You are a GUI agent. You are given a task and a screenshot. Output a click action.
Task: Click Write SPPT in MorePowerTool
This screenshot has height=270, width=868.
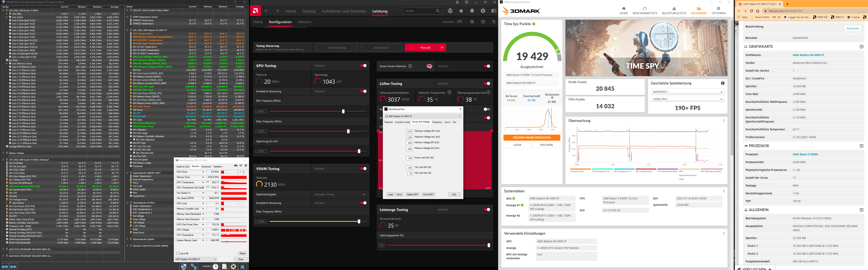click(x=428, y=194)
